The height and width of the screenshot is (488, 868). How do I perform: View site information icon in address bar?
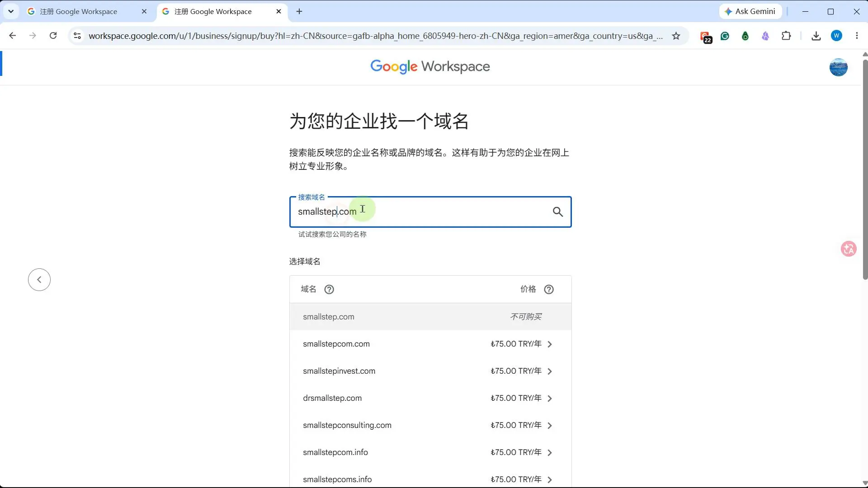coord(77,36)
